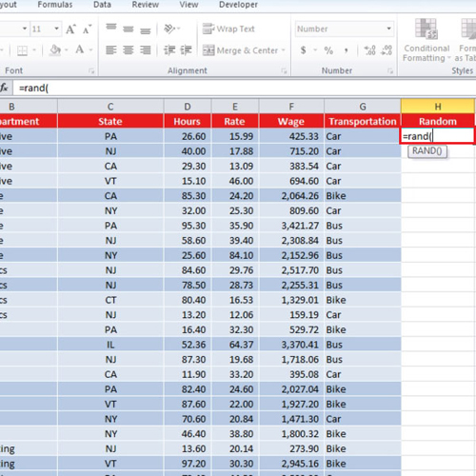Click Decrease Decimal icon
The width and height of the screenshot is (476, 476).
[387, 50]
